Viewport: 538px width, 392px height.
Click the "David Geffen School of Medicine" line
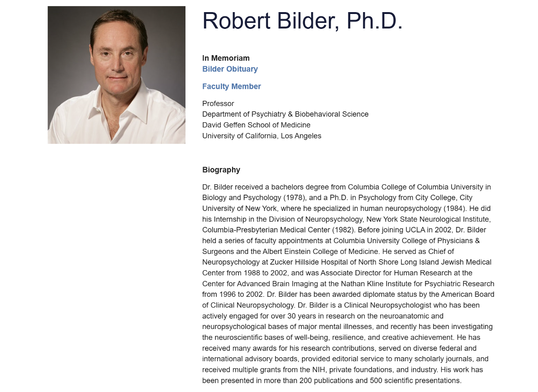(x=256, y=125)
